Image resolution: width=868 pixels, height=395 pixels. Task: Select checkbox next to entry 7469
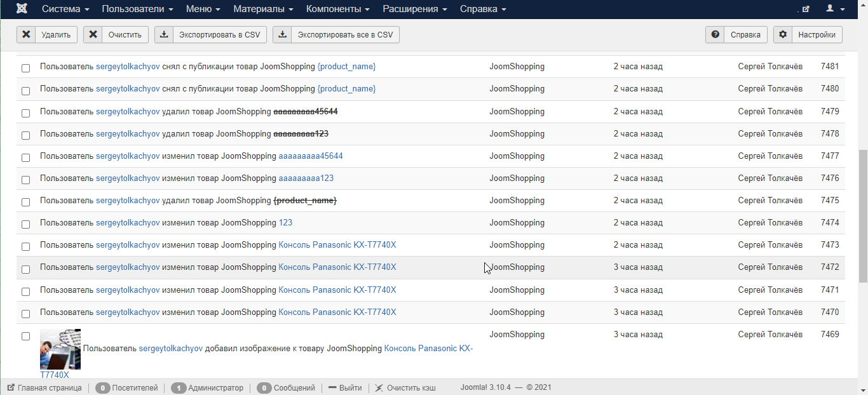25,336
